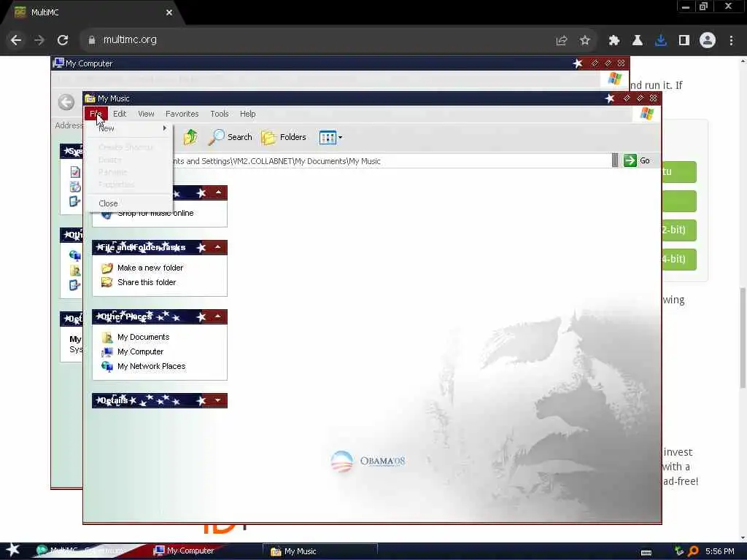Click the Back arrow in My Computer window
This screenshot has height=560, width=747.
[66, 102]
